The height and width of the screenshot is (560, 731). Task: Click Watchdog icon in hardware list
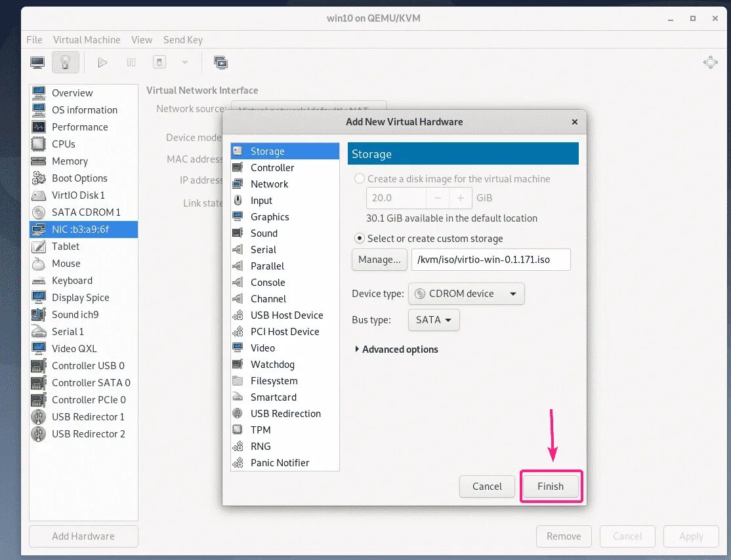238,365
